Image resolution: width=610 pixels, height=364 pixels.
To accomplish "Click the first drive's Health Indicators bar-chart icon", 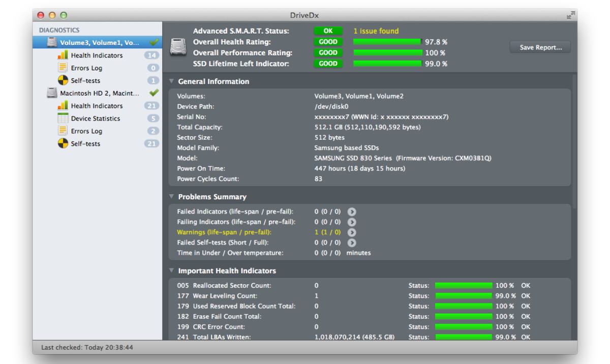I will tap(63, 55).
